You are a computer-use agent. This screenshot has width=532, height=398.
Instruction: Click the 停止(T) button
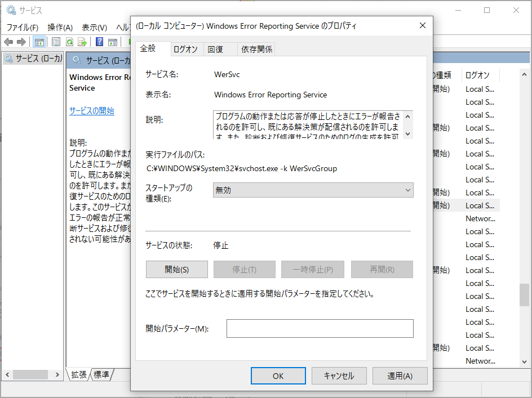point(244,270)
